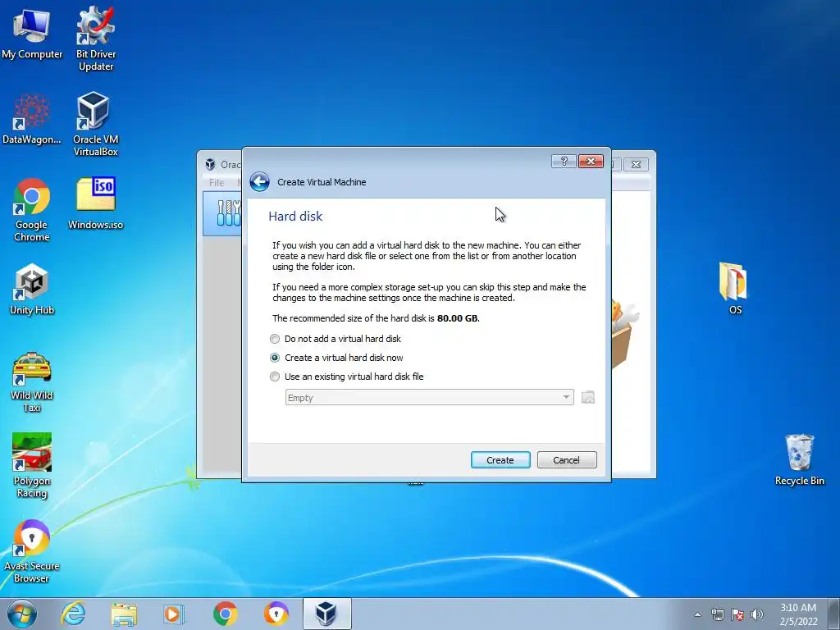This screenshot has height=630, width=840.
Task: Click the back arrow in wizard
Action: [x=260, y=182]
